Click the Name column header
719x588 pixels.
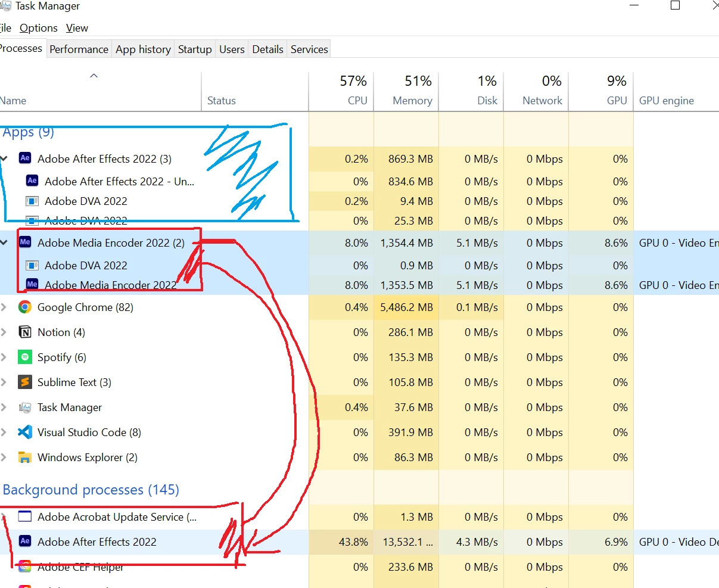pos(101,91)
